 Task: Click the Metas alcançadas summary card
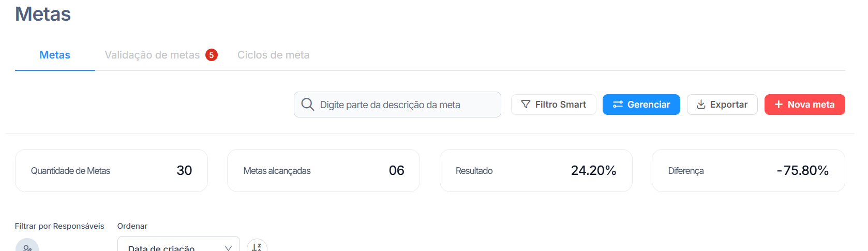coord(323,170)
